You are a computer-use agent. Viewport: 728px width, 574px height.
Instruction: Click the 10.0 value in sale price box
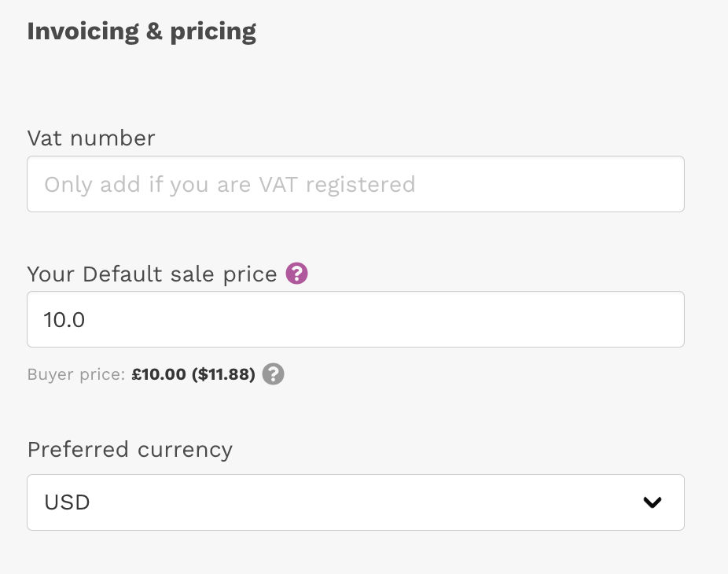(64, 320)
